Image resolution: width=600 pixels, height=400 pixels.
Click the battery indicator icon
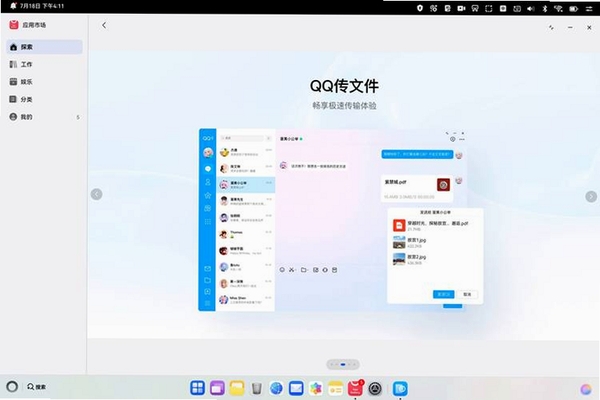[573, 8]
